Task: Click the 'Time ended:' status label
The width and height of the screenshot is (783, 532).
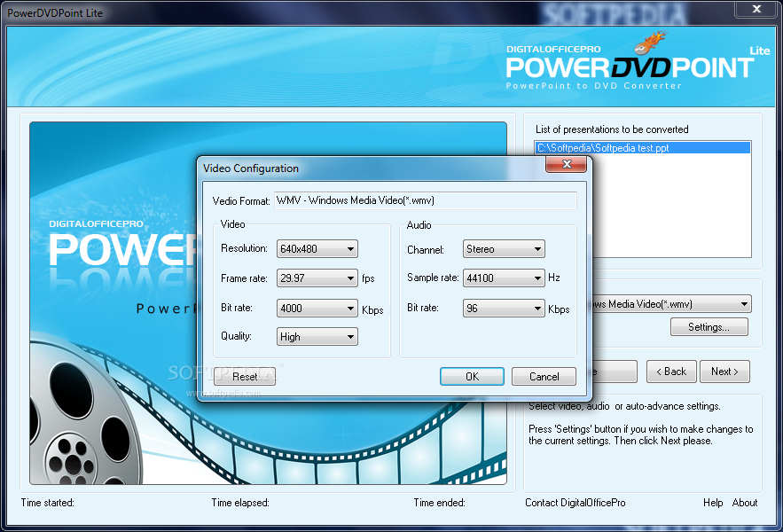Action: point(439,503)
